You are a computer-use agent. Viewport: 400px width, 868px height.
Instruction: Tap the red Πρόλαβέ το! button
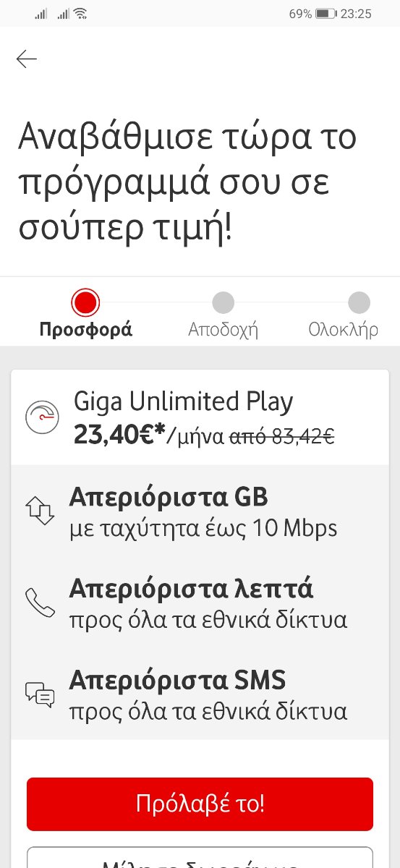point(200,804)
